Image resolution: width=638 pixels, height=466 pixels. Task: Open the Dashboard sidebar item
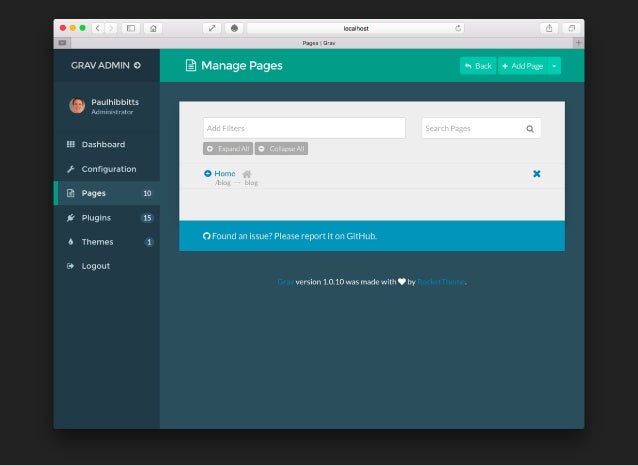coord(107,144)
